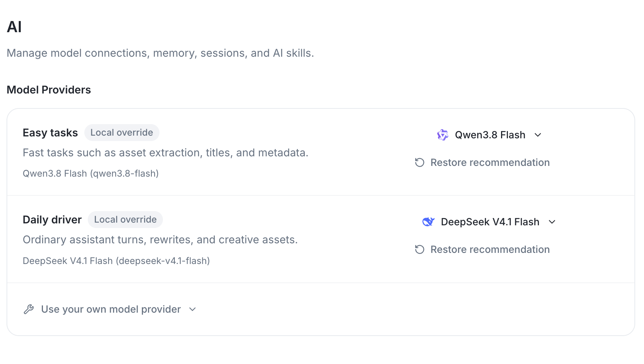Viewport: 644px width, 364px height.
Task: Click the text DeepSeek V4.1 Flash (deepseek-v4.1-flash)
Action: pos(116,261)
